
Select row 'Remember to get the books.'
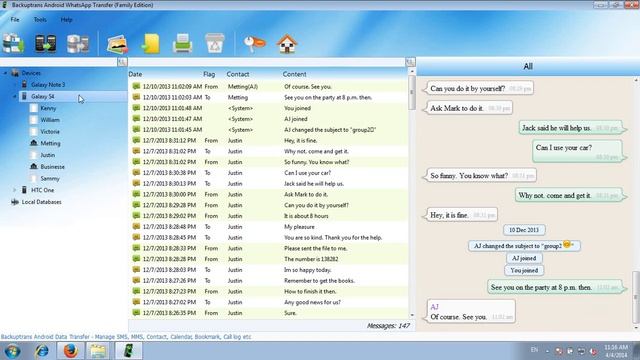269,281
